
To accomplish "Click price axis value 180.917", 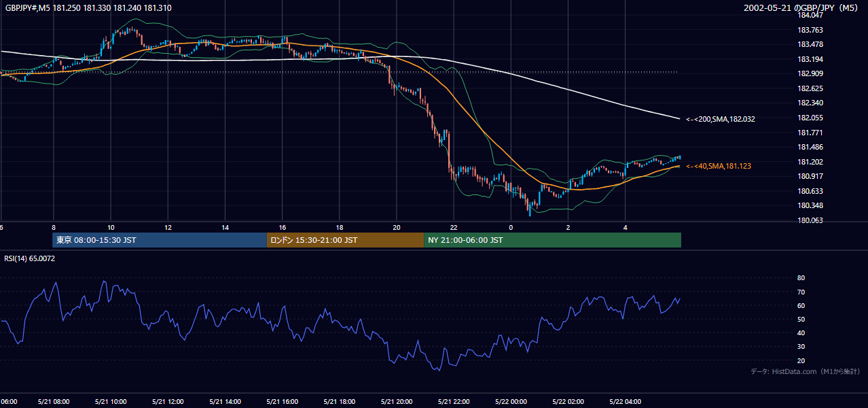I will pos(810,176).
